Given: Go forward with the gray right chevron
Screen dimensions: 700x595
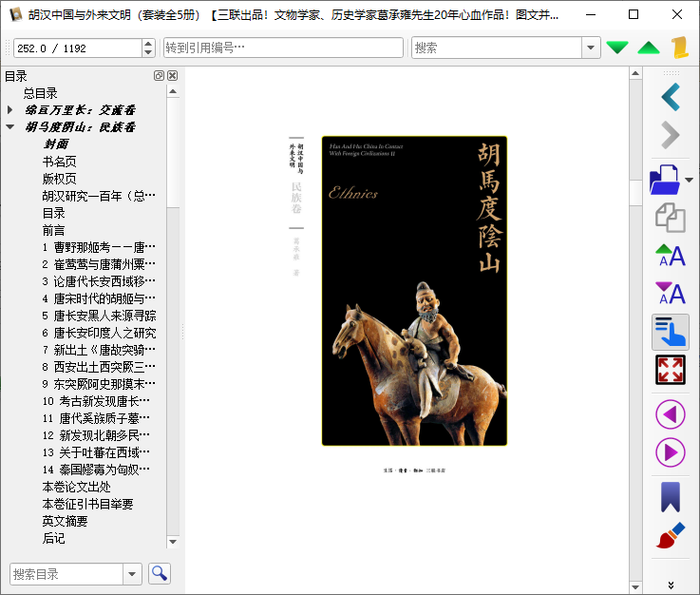Looking at the screenshot, I should pyautogui.click(x=671, y=135).
